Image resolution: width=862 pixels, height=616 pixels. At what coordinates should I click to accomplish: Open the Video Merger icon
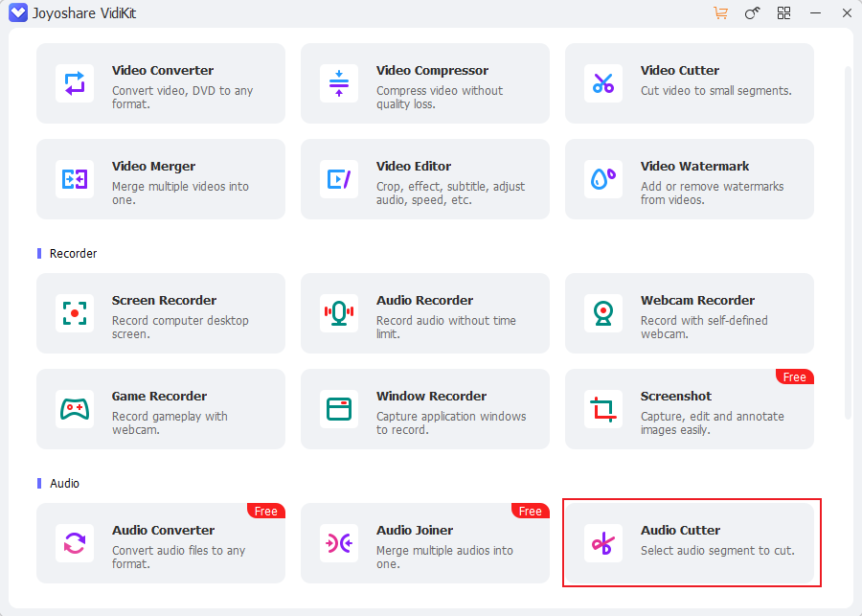pos(75,179)
